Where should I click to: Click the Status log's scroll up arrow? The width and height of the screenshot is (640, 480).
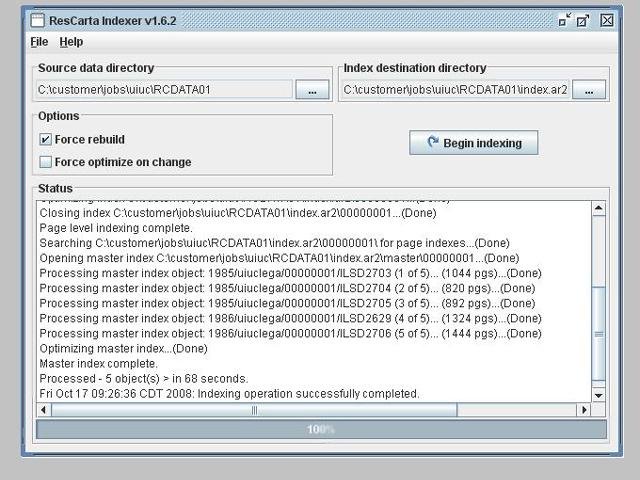(x=599, y=209)
